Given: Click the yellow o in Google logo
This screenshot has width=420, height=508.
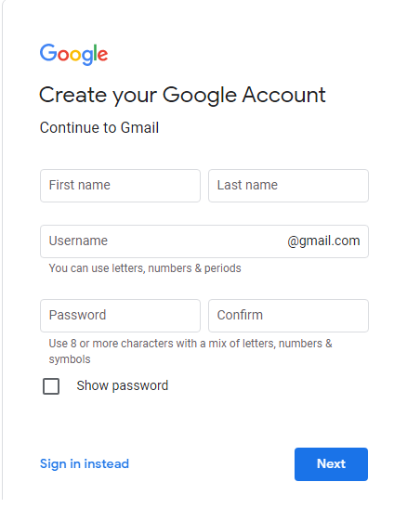Looking at the screenshot, I should tap(75, 56).
